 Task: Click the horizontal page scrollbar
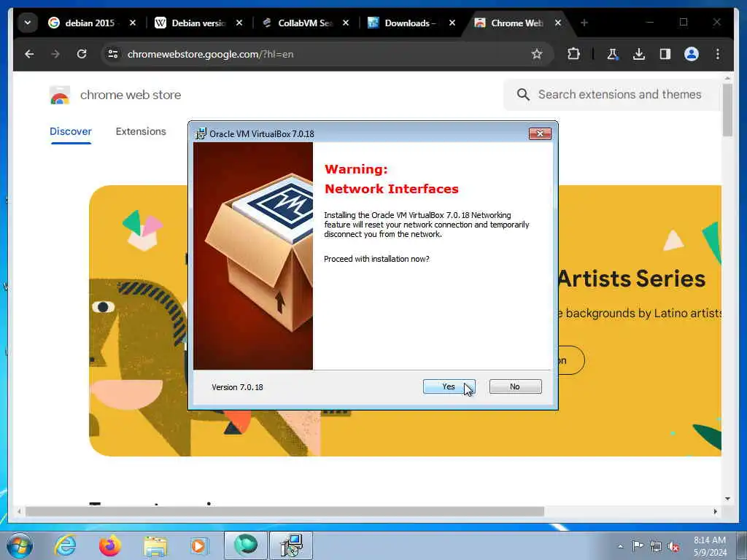coord(285,511)
